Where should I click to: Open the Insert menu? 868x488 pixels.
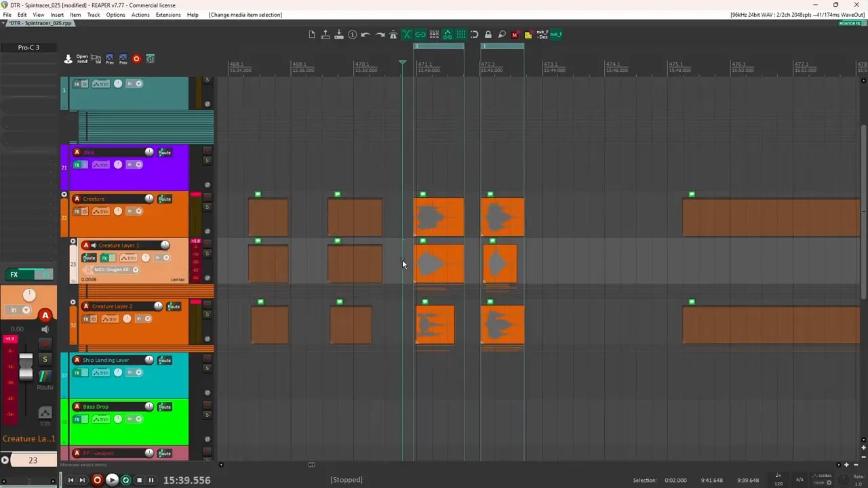tap(57, 14)
